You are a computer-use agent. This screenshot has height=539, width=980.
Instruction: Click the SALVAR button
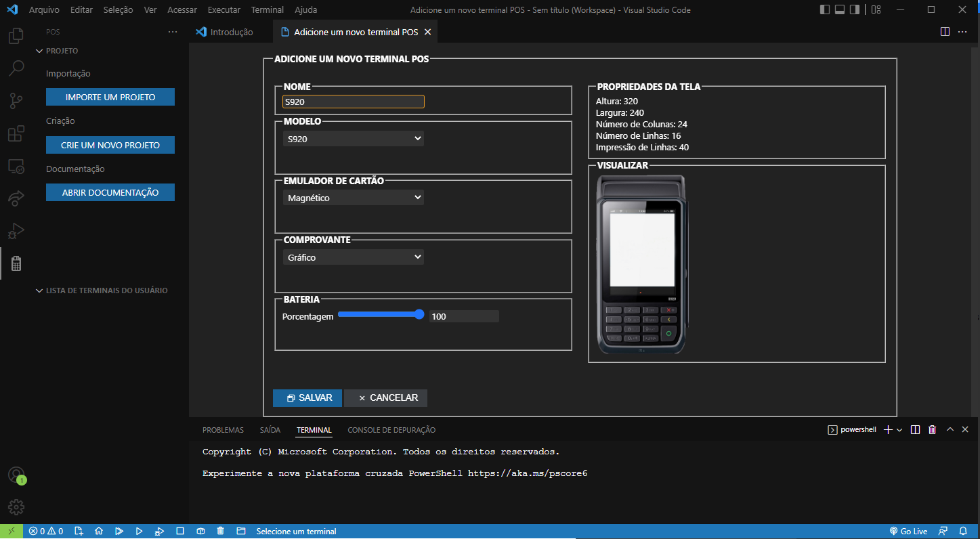307,398
